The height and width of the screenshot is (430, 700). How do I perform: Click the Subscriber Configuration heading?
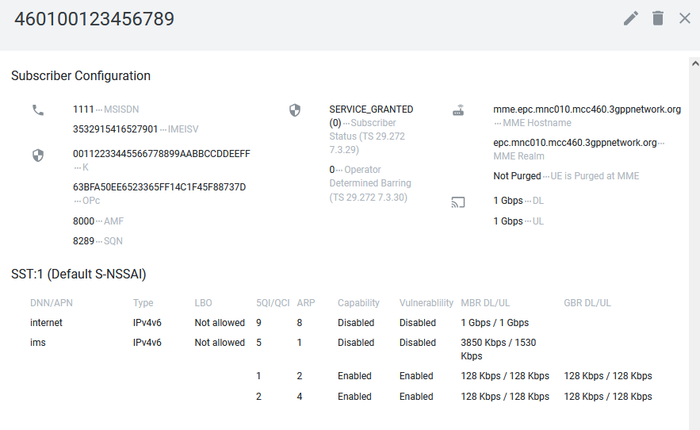(81, 76)
